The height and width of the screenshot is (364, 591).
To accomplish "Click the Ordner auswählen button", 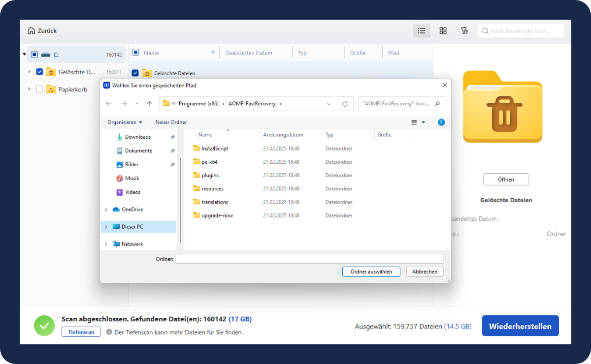I will click(x=371, y=272).
